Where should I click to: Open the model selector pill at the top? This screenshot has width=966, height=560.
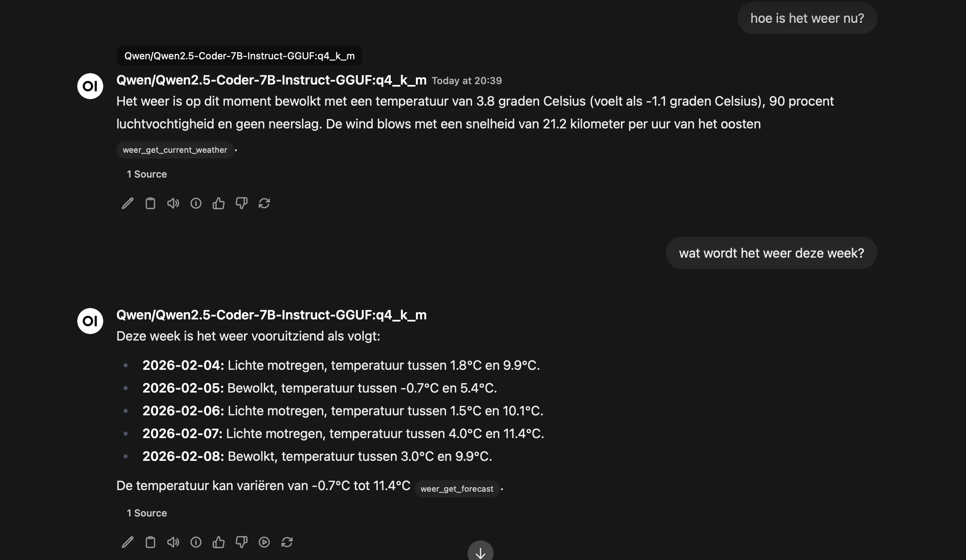pos(239,56)
